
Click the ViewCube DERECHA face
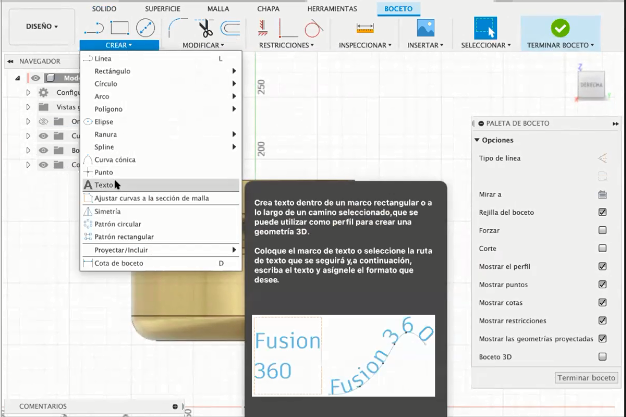coord(591,85)
